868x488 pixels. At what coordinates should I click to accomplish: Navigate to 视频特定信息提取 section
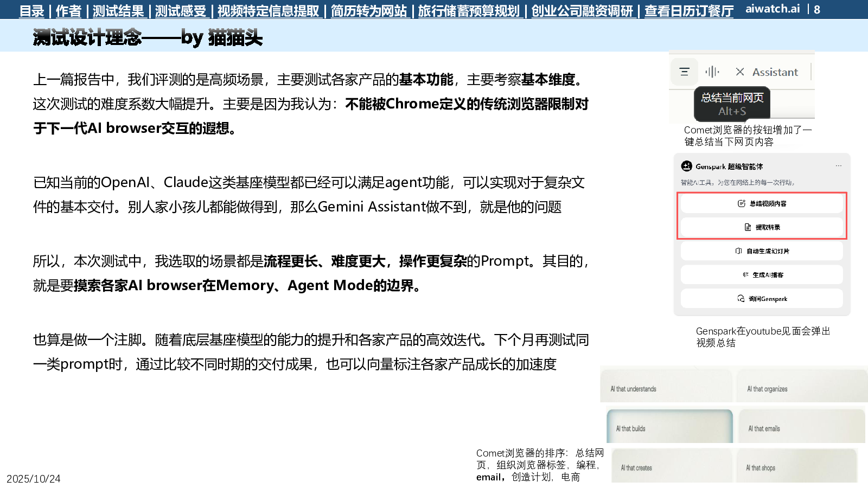[268, 11]
